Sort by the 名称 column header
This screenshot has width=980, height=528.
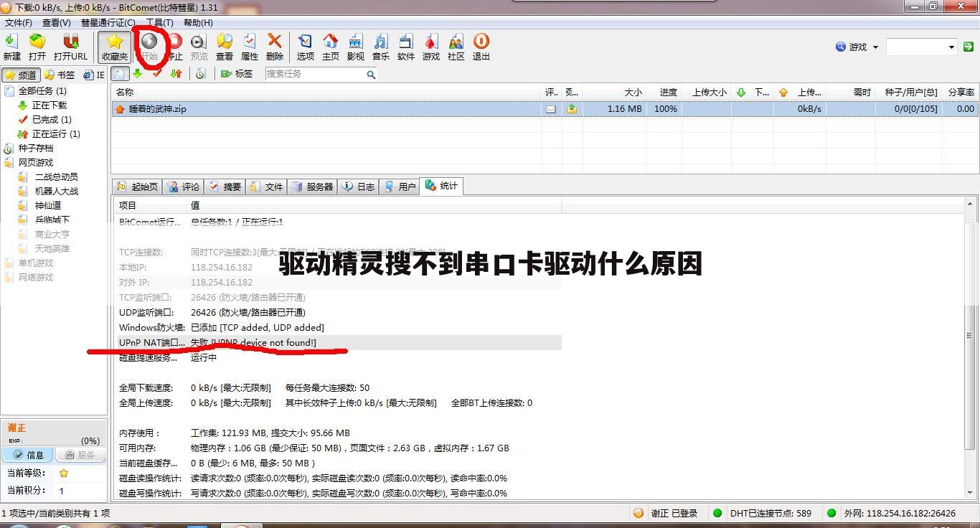click(326, 93)
